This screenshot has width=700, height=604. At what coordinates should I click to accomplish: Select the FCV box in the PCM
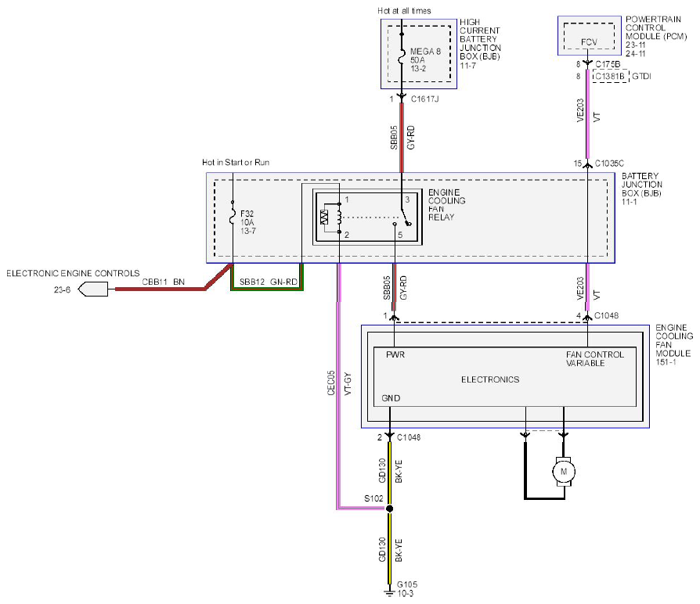pos(589,37)
